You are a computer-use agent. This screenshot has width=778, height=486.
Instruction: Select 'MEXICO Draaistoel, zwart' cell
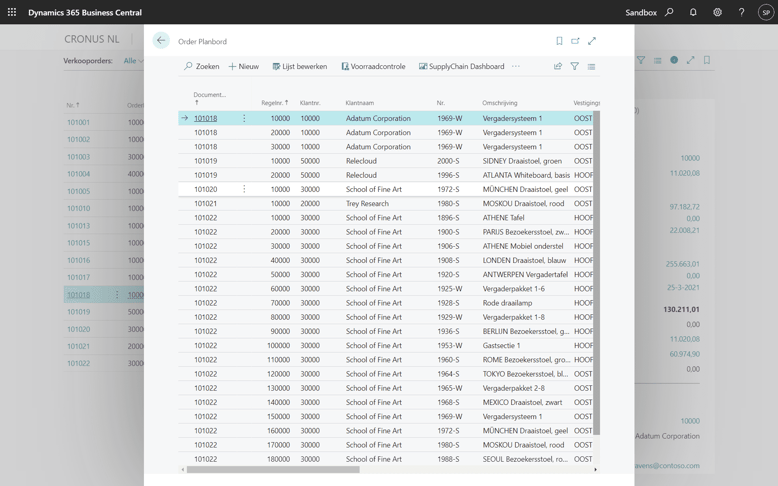[522, 403]
